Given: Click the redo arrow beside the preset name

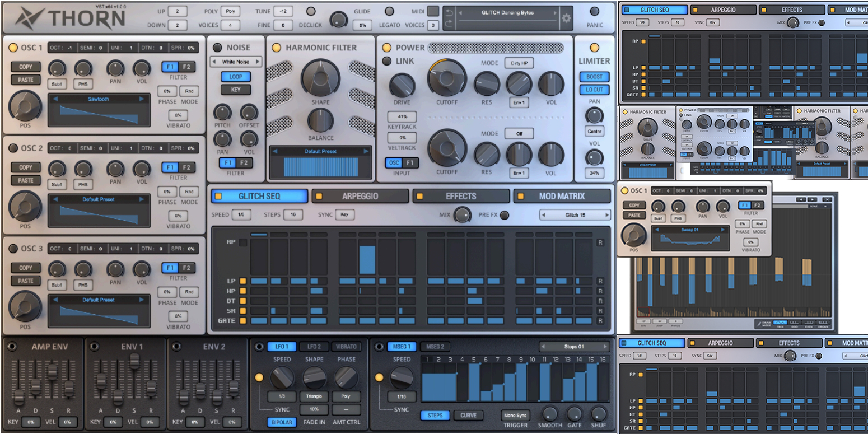Looking at the screenshot, I should 449,23.
